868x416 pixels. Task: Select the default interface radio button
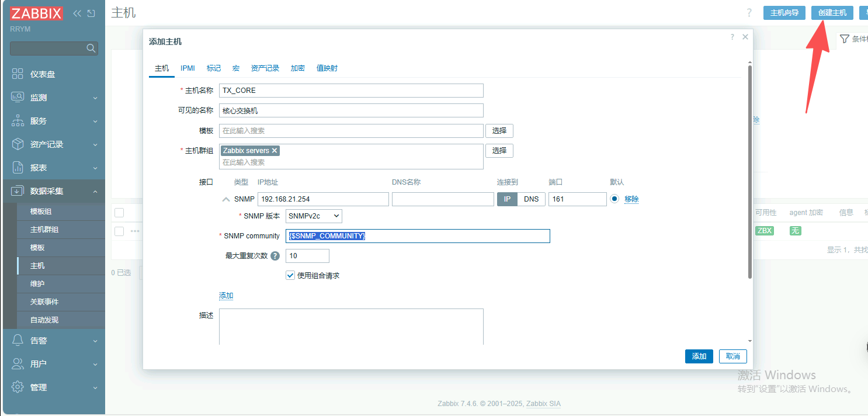[614, 199]
